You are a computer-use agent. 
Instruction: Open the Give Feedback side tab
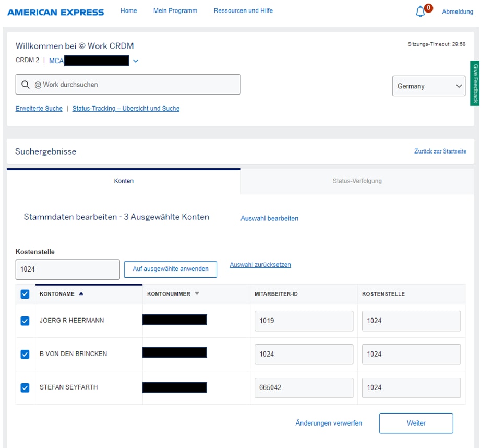475,82
